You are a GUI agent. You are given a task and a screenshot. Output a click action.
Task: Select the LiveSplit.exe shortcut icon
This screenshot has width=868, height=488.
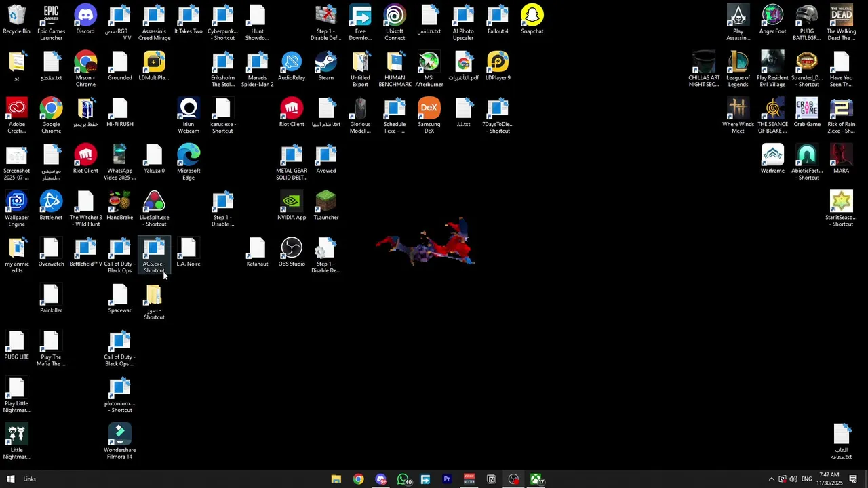154,209
